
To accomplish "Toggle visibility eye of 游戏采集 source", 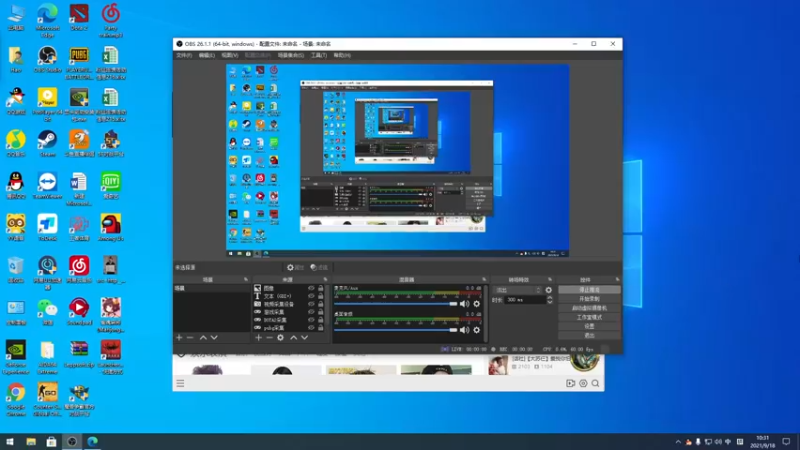I will [x=311, y=312].
